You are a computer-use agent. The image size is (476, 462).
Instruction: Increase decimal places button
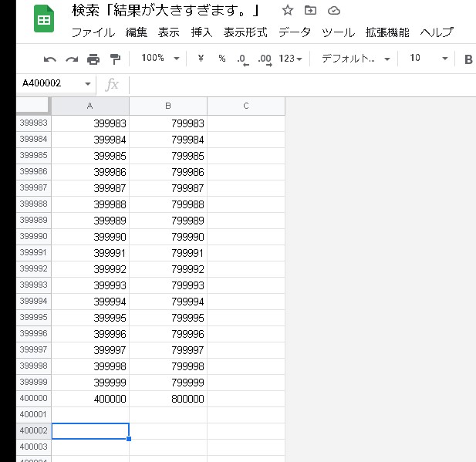tap(264, 59)
